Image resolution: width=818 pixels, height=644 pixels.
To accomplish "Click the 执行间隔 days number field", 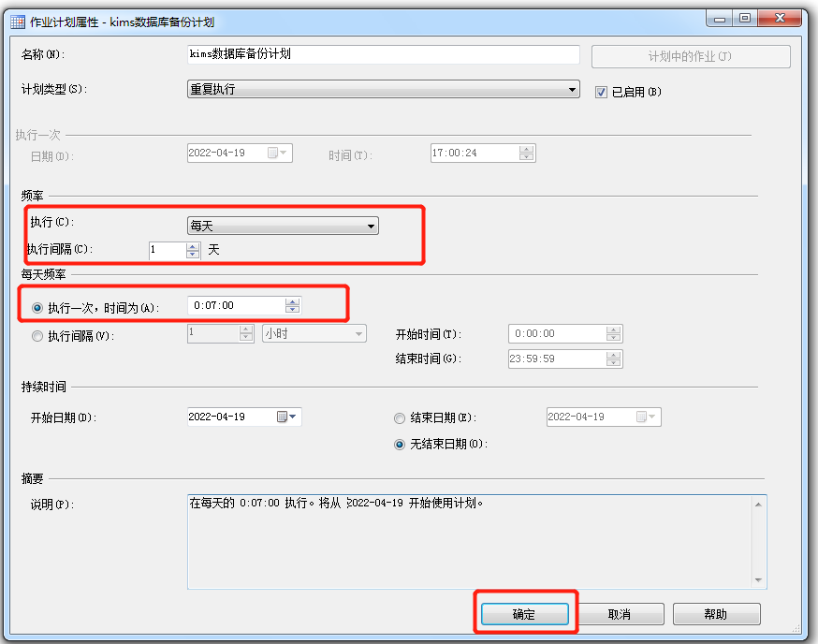I will coord(168,251).
